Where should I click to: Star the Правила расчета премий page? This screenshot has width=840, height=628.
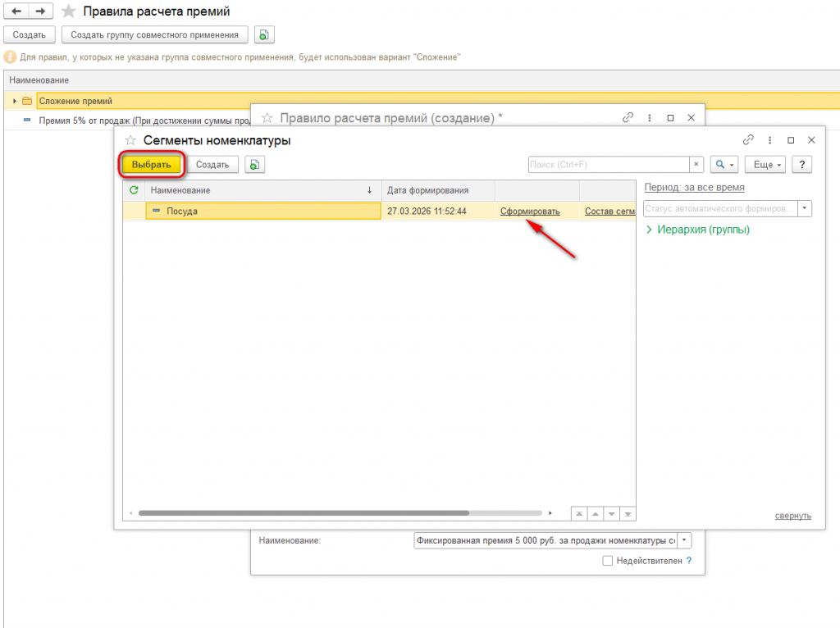point(69,11)
